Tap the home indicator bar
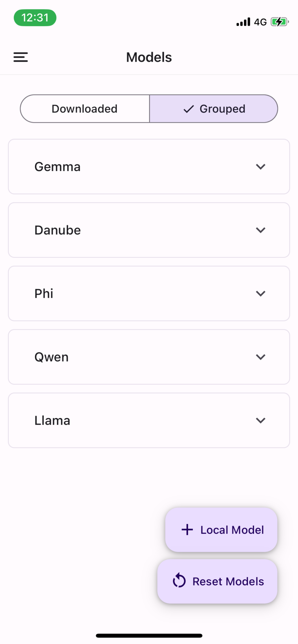This screenshot has width=298, height=644. [149, 636]
